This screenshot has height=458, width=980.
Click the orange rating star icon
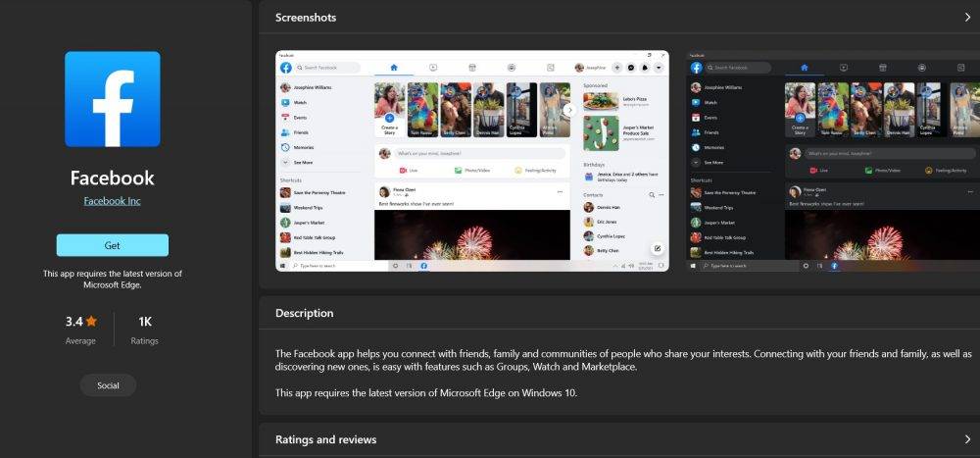(91, 322)
